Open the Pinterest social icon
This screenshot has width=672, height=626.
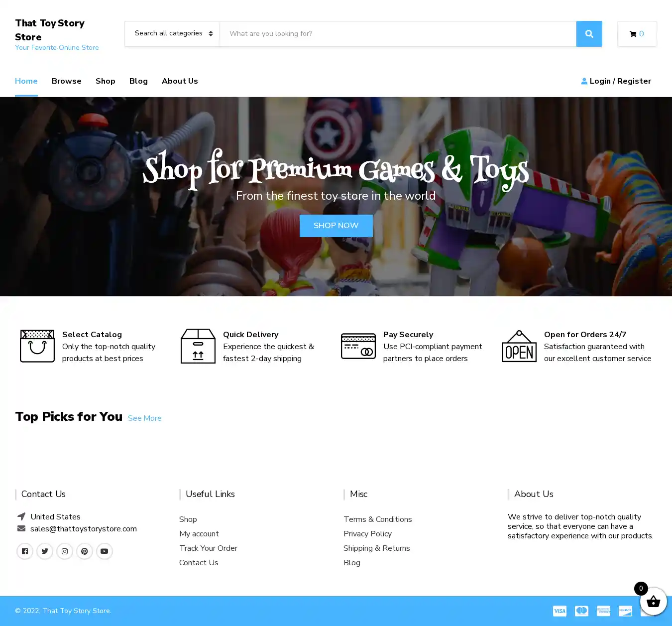(85, 551)
